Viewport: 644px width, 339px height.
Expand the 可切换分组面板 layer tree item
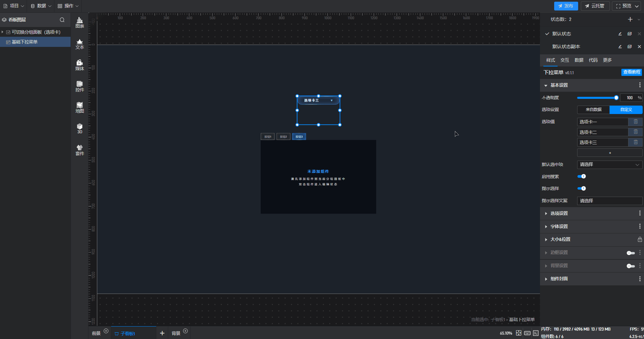pos(3,32)
